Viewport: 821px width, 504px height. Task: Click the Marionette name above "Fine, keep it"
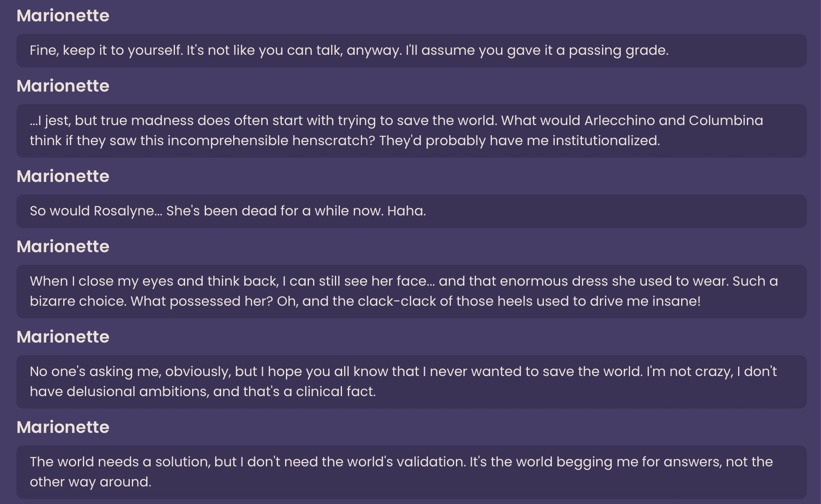(63, 16)
